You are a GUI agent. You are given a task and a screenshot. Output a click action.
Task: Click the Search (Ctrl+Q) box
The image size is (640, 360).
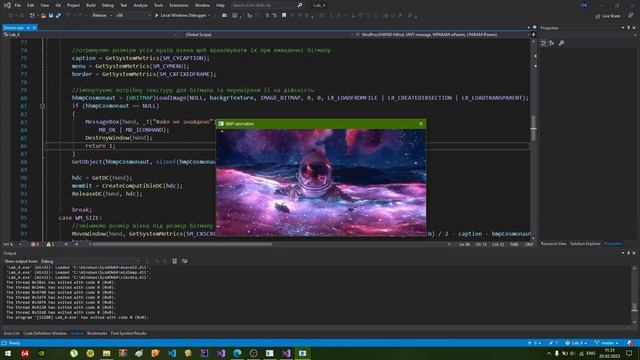click(x=267, y=5)
